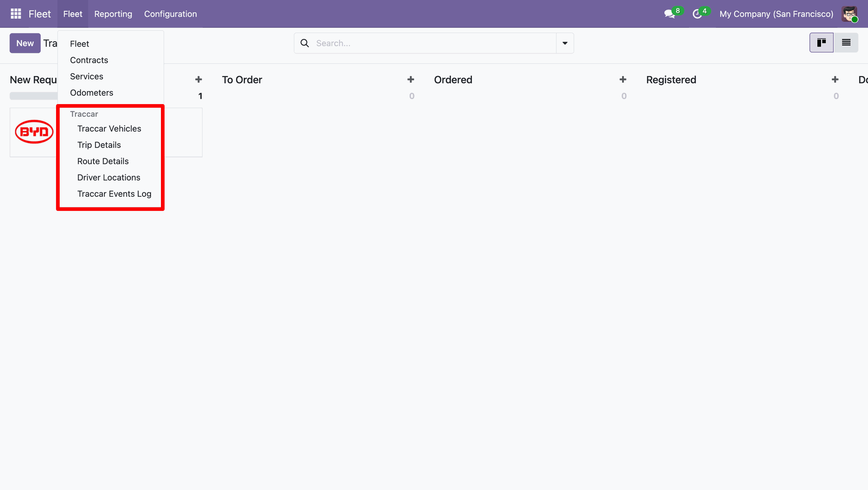Open the Reporting menu

click(113, 14)
